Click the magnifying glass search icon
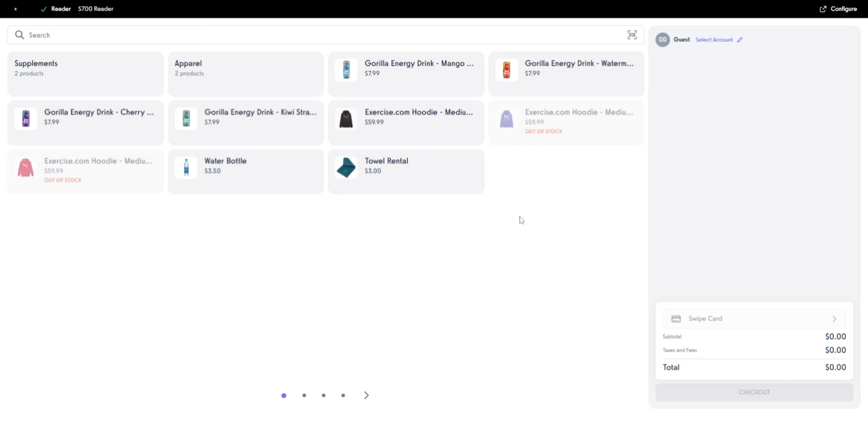The height and width of the screenshot is (426, 868). tap(19, 35)
